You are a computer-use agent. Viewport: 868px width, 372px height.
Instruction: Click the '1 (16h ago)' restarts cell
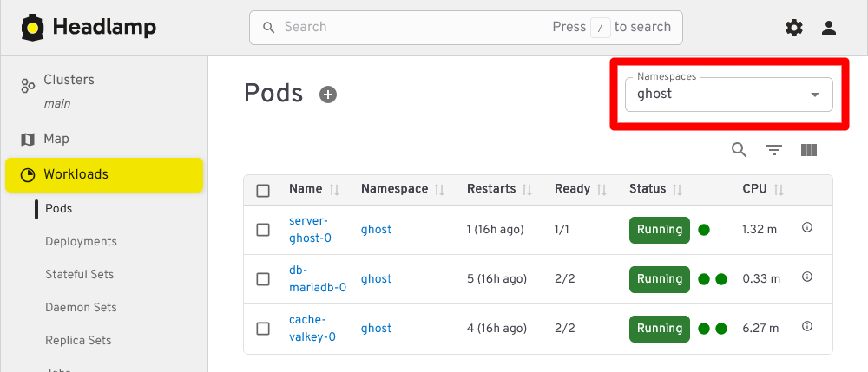point(496,230)
